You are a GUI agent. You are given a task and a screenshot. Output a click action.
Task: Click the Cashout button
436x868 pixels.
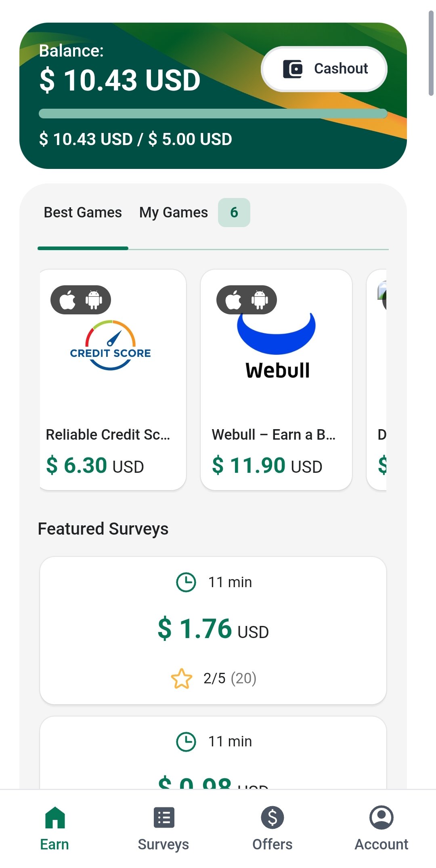tap(325, 69)
